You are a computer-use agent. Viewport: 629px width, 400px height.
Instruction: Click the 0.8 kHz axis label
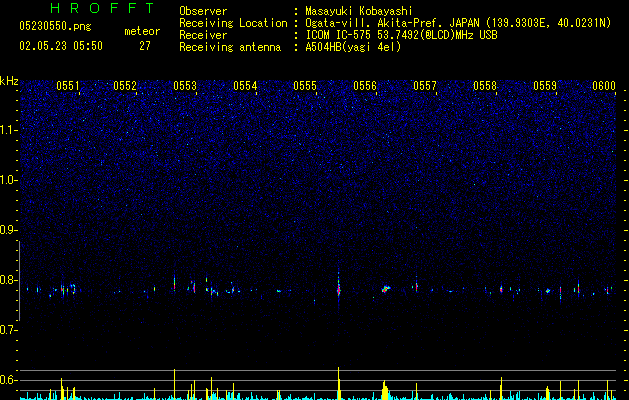pyautogui.click(x=9, y=280)
